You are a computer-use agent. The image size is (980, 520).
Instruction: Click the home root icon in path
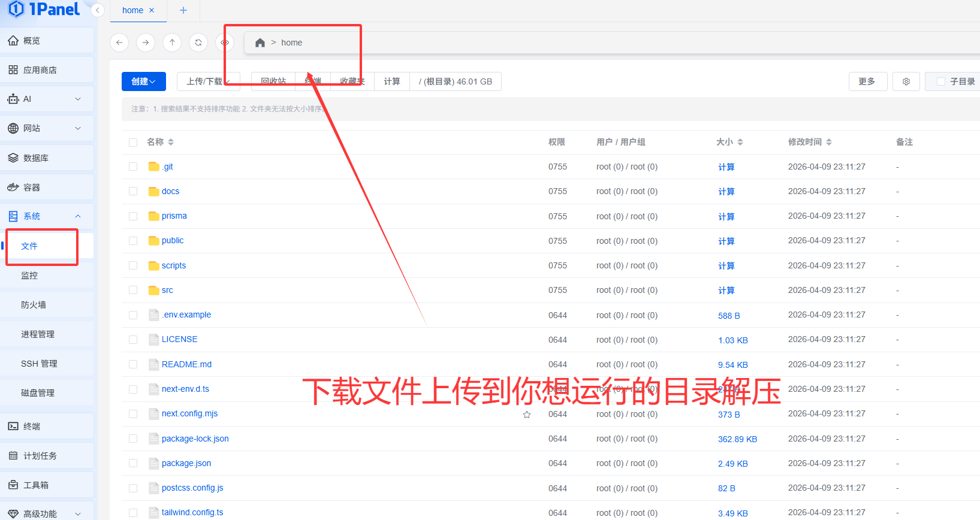(x=260, y=43)
